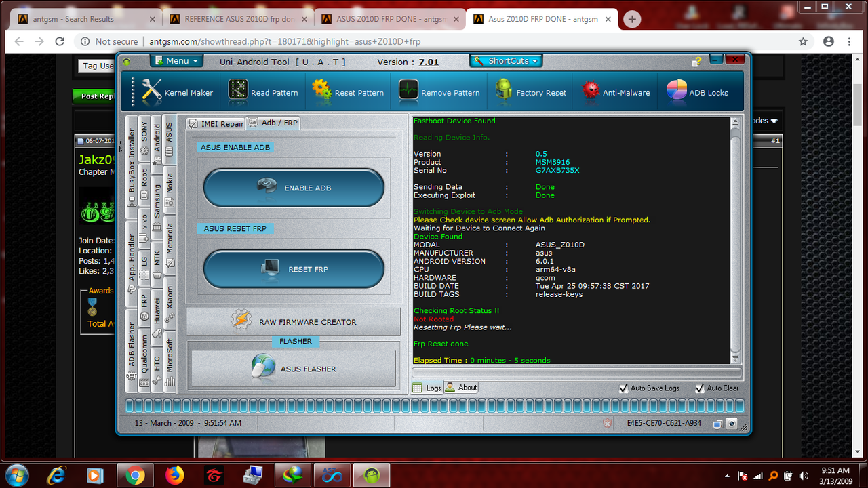Open new Chrome tab with plus button
Viewport: 868px width, 488px height.
(632, 19)
